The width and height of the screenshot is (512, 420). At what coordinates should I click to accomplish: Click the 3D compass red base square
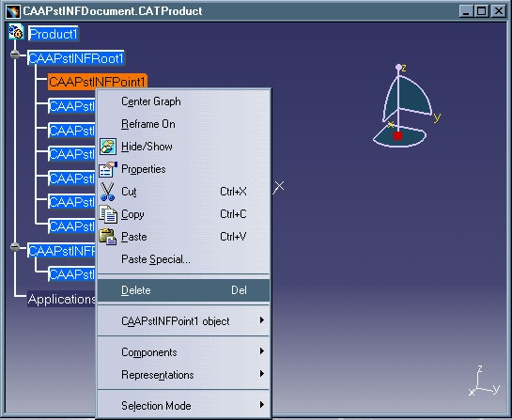tap(397, 135)
